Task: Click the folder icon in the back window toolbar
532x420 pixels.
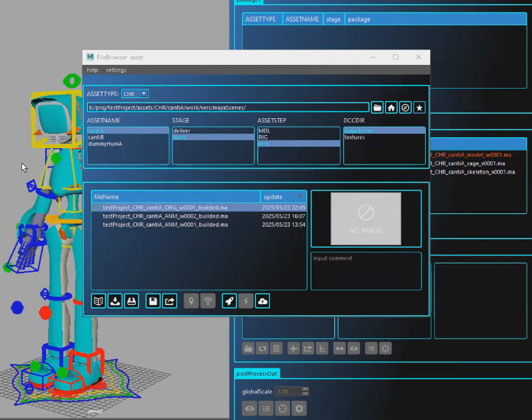Action: coord(249,348)
